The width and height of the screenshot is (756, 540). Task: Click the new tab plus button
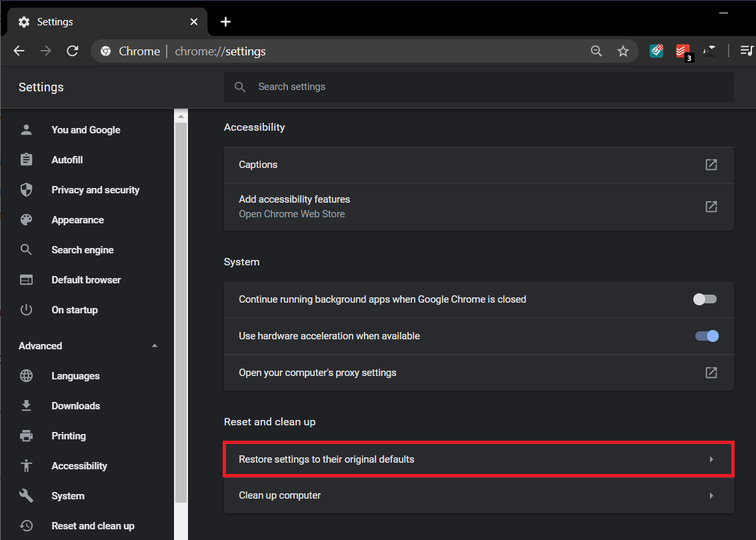[225, 22]
